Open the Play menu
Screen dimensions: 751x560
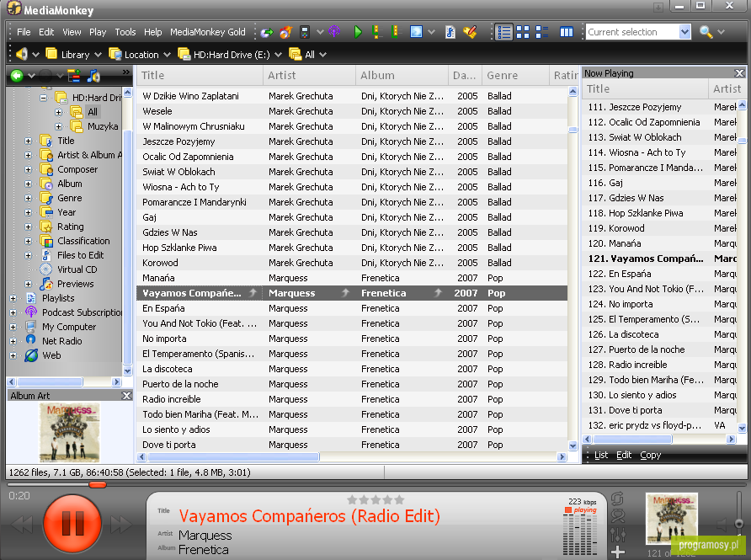click(98, 32)
